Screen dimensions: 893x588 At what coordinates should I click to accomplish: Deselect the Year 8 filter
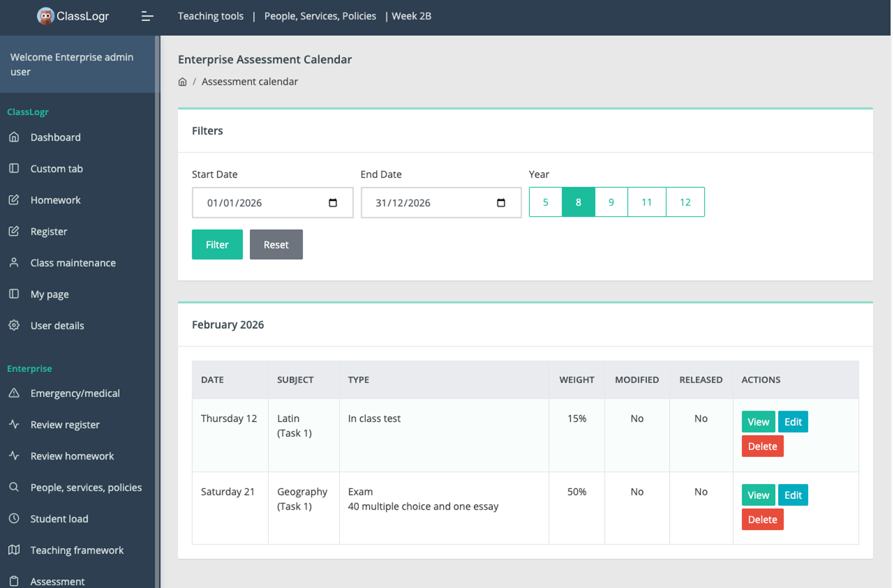tap(578, 203)
